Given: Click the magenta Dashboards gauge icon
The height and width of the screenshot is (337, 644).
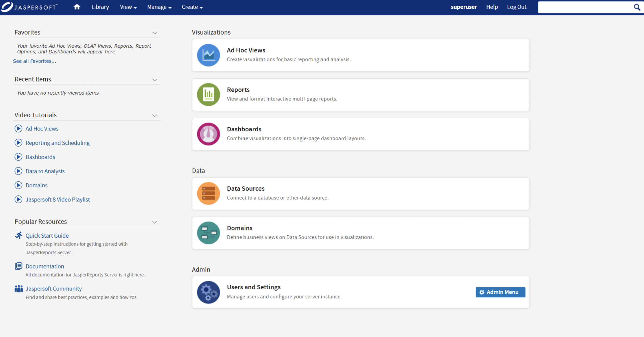Looking at the screenshot, I should coord(208,134).
